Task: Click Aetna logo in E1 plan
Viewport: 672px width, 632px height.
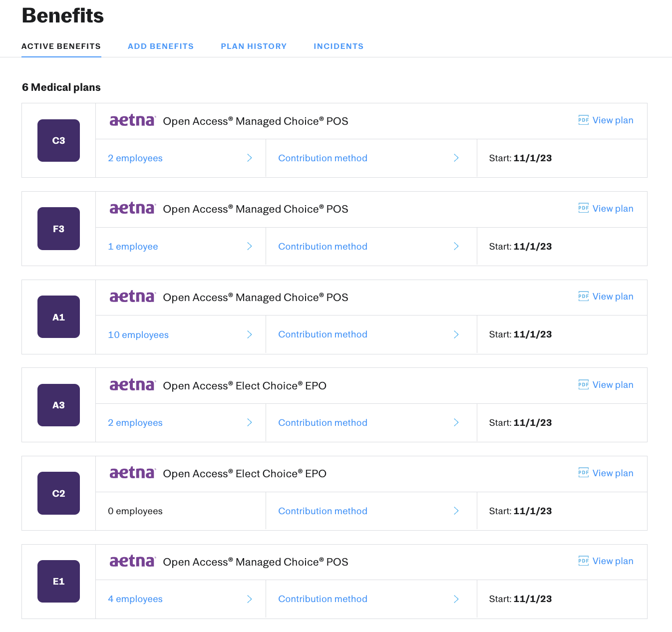Action: pyautogui.click(x=132, y=561)
